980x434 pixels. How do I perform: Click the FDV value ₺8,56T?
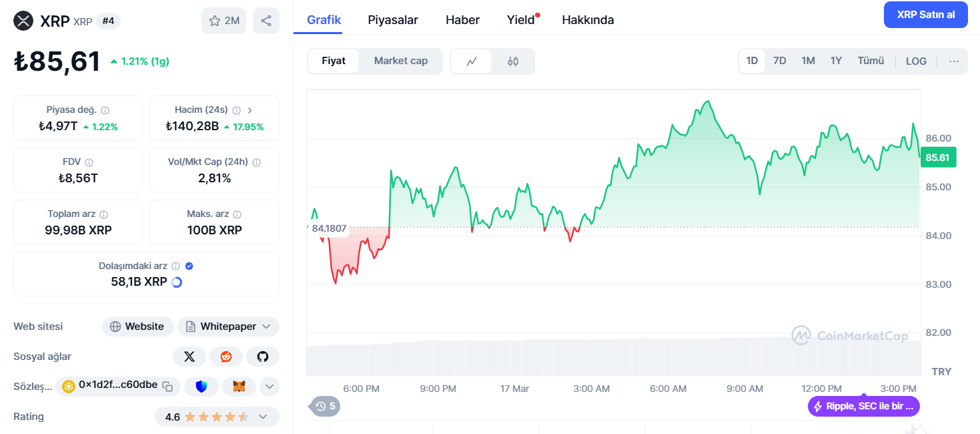pyautogui.click(x=78, y=178)
